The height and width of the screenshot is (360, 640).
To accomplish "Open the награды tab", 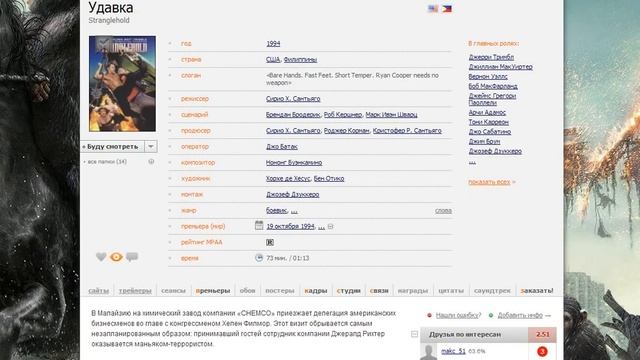I will click(x=413, y=291).
